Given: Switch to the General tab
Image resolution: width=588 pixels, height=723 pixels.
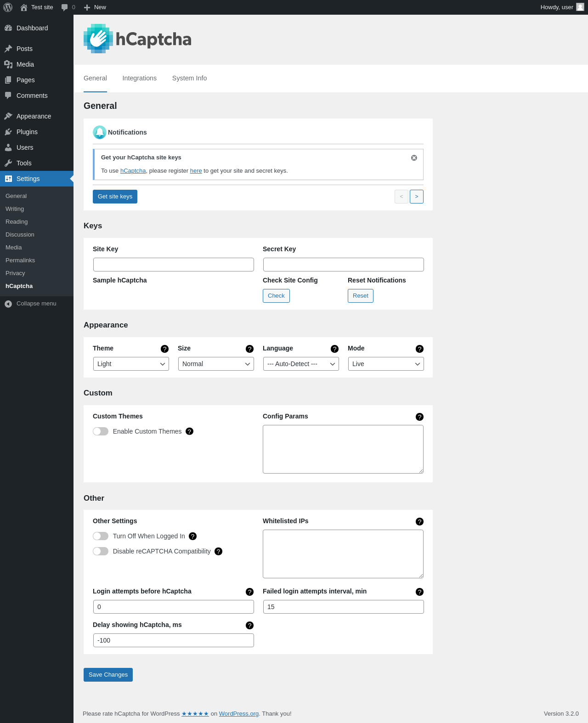Looking at the screenshot, I should 95,78.
